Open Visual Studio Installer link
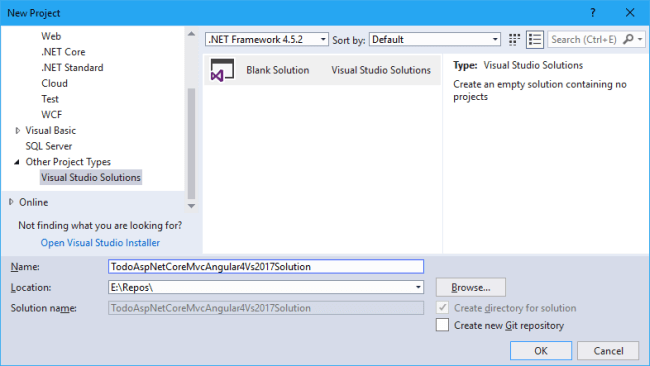This screenshot has height=366, width=650. click(100, 242)
